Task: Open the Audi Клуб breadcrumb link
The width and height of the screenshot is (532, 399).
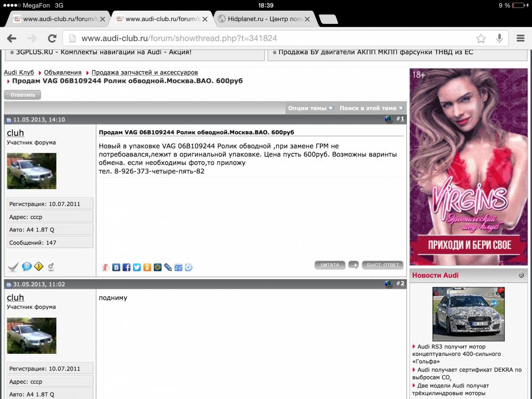Action: 19,72
